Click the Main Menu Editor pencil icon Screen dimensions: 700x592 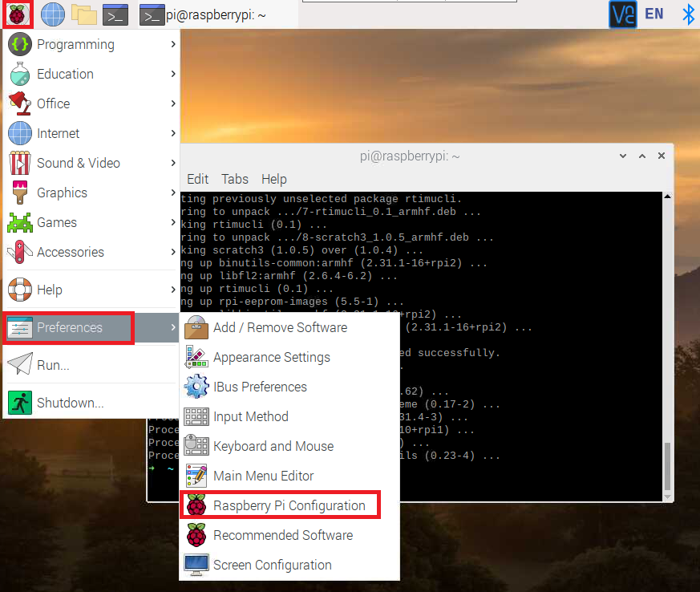[x=196, y=476]
